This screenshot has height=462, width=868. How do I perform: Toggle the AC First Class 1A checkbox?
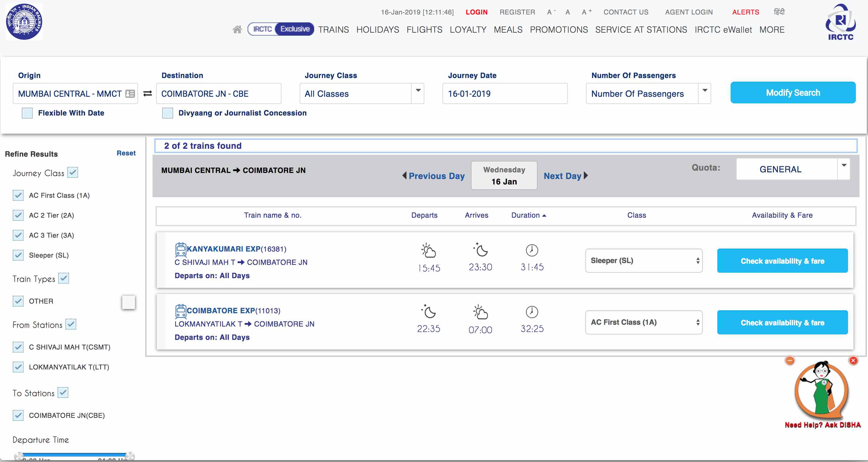click(x=18, y=195)
